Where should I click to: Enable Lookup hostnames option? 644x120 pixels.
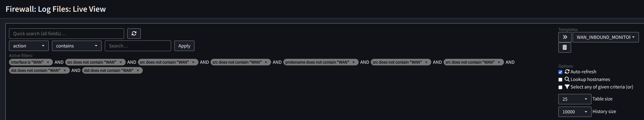(560, 80)
